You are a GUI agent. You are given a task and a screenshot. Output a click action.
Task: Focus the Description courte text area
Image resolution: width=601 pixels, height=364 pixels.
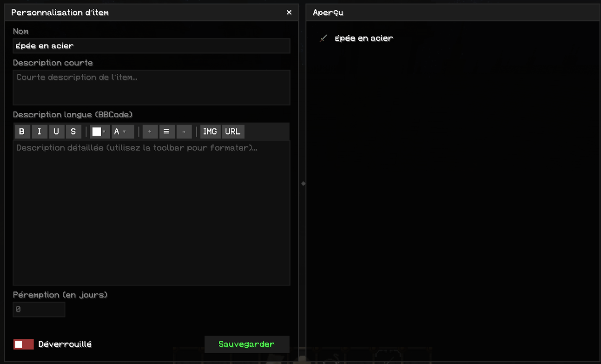coord(151,87)
